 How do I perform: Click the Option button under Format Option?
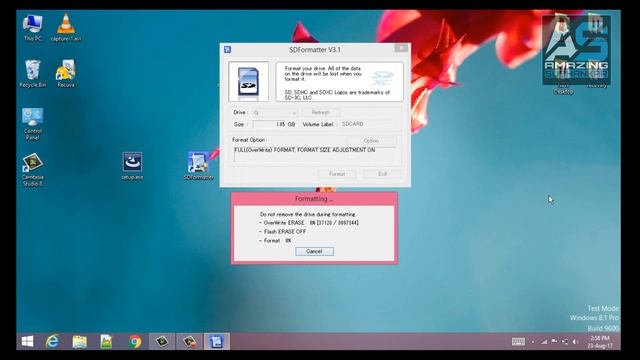(371, 140)
